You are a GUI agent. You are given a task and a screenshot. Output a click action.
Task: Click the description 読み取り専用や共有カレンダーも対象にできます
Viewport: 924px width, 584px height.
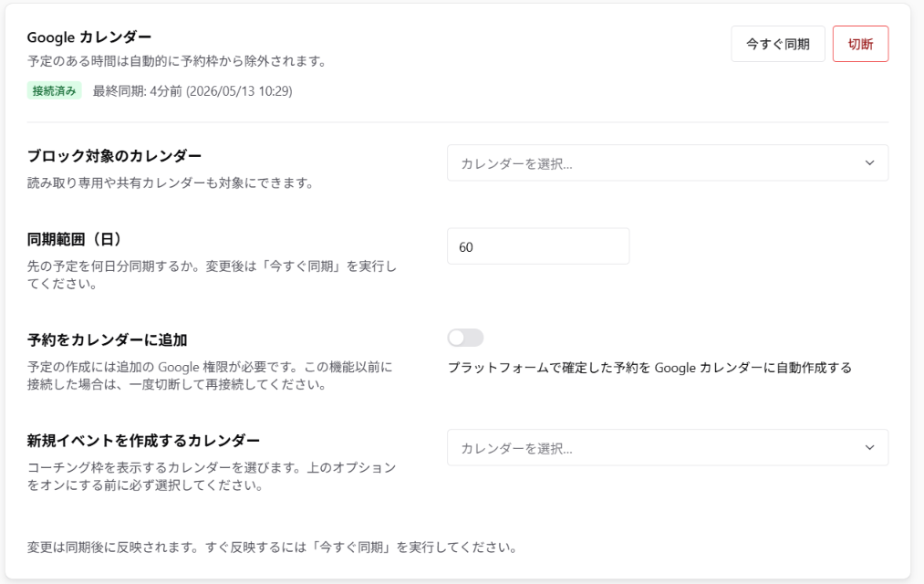171,183
